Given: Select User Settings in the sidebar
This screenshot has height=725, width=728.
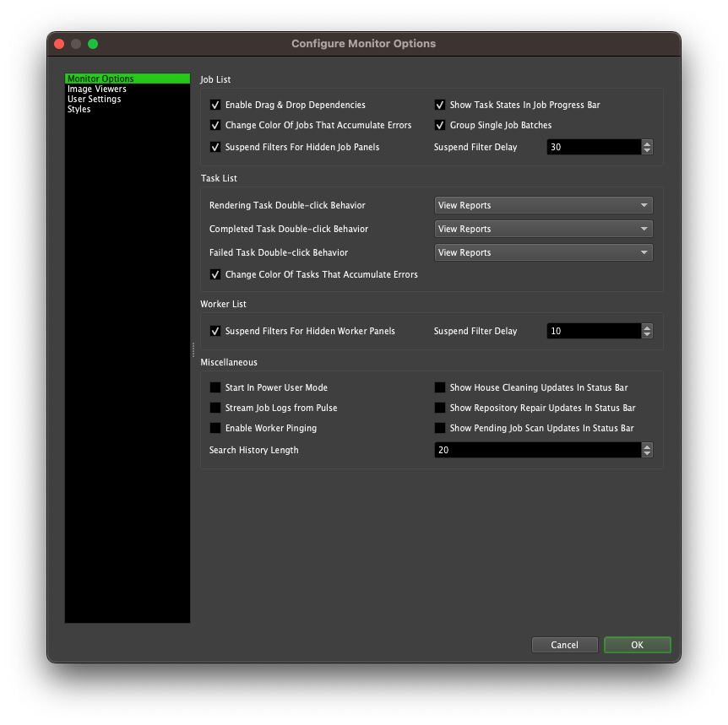Looking at the screenshot, I should click(x=95, y=99).
